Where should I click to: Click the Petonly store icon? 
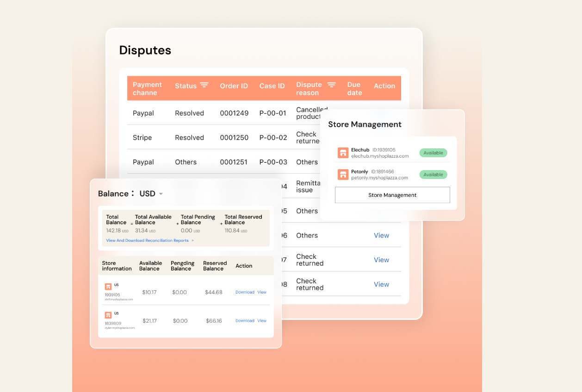pyautogui.click(x=343, y=175)
